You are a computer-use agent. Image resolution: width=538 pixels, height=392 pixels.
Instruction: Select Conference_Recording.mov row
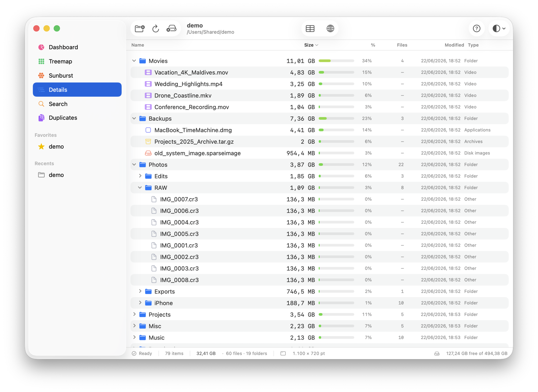coord(320,107)
